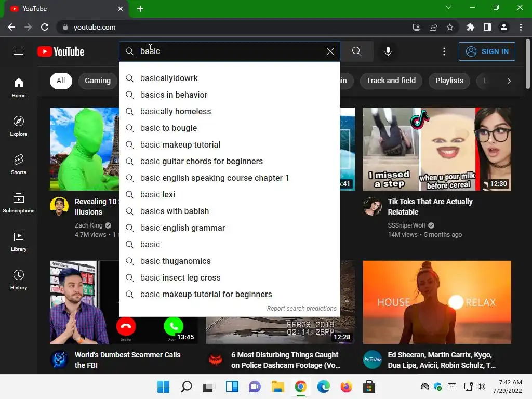Open History in the sidebar
Viewport: 532px width, 399px height.
[19, 280]
